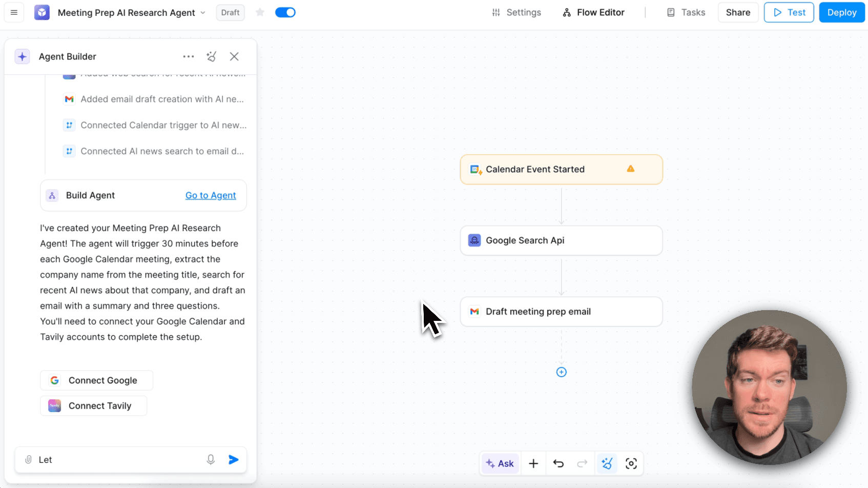Switch to the Flow Editor view
The width and height of the screenshot is (868, 488).
(x=593, y=12)
